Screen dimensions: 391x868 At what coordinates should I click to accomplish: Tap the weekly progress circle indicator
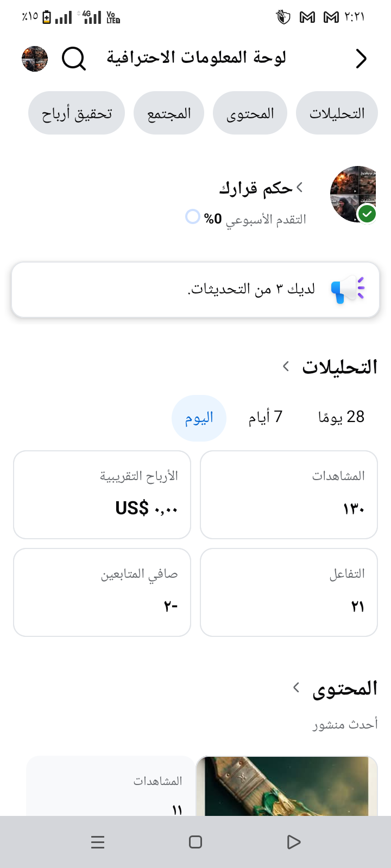pyautogui.click(x=193, y=217)
